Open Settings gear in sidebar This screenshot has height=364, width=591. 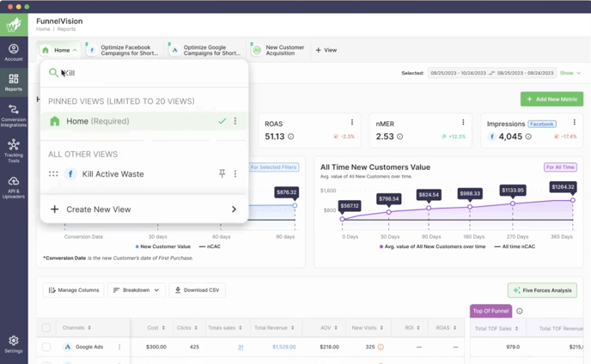pyautogui.click(x=14, y=343)
